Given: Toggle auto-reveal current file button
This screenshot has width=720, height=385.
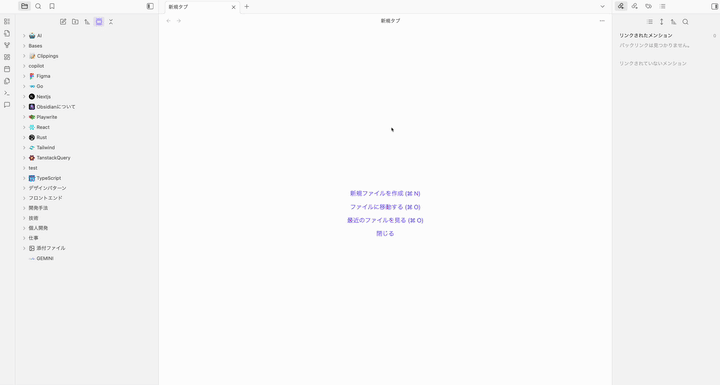Looking at the screenshot, I should [99, 22].
